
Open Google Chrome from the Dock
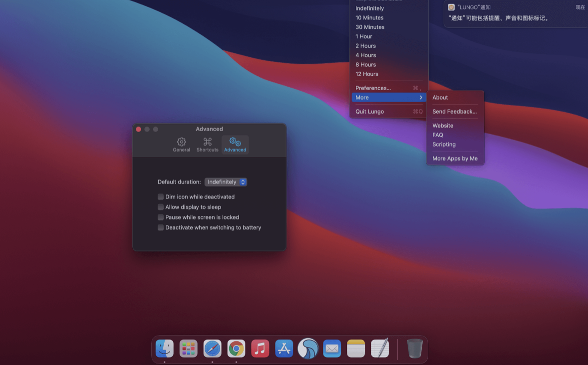pyautogui.click(x=236, y=349)
